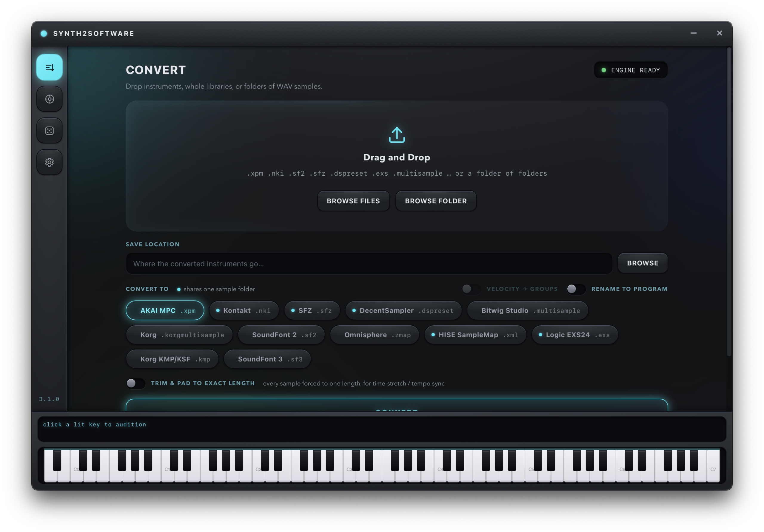Click the "Drop instruments, whole libraries" subtitle
The image size is (764, 532).
tap(224, 86)
